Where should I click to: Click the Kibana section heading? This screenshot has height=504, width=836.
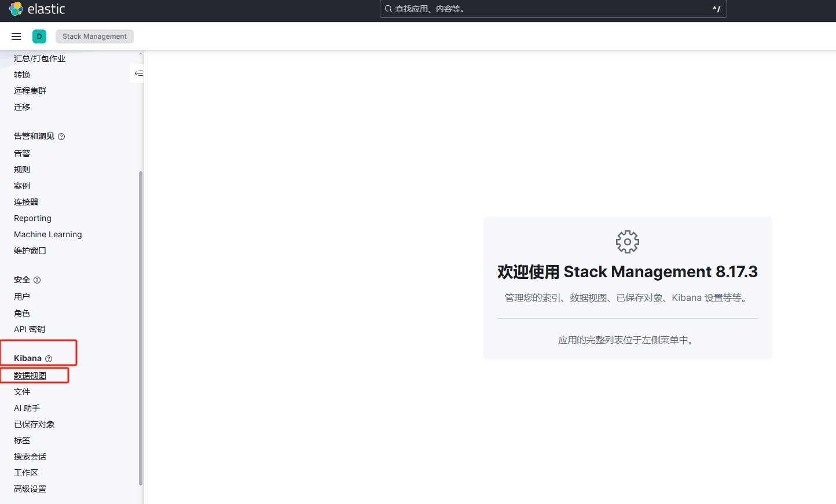click(x=28, y=358)
